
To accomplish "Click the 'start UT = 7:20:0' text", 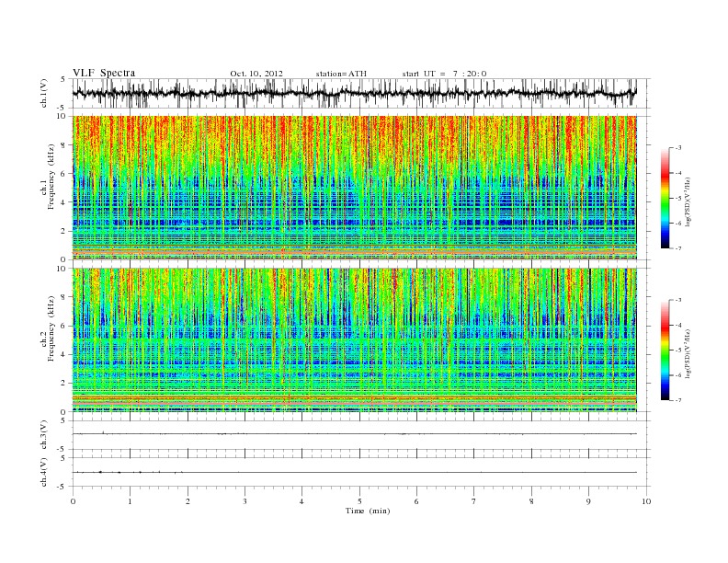I will (444, 74).
